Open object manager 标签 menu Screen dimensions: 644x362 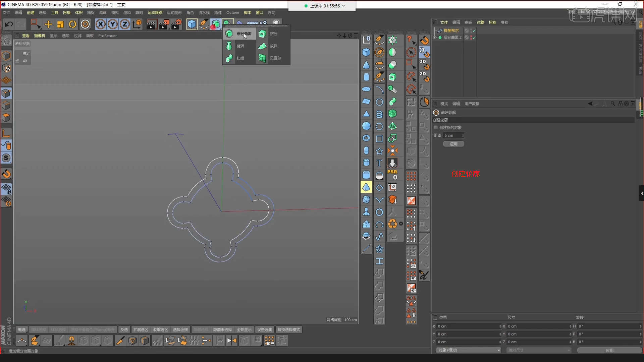492,22
